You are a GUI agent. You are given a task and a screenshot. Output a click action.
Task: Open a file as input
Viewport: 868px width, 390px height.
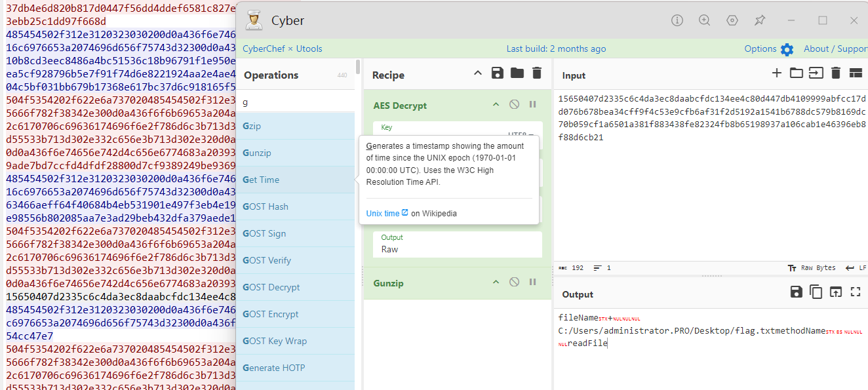click(816, 73)
